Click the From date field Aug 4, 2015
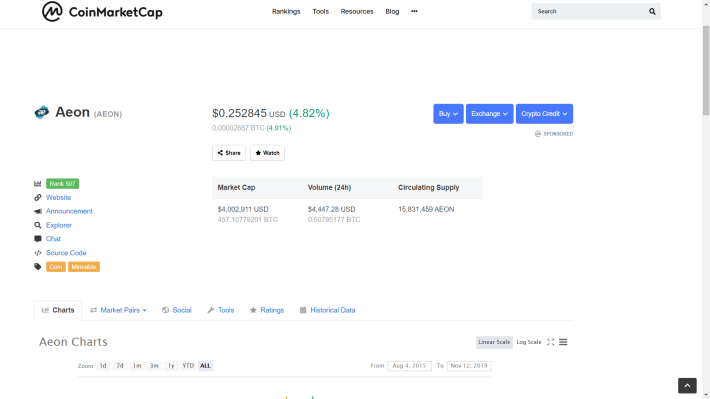 (409, 365)
